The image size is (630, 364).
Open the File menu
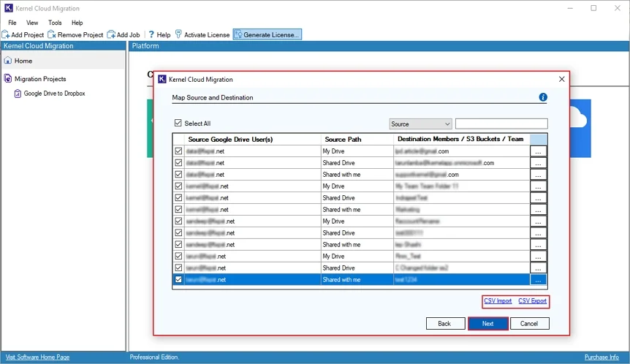coord(12,23)
